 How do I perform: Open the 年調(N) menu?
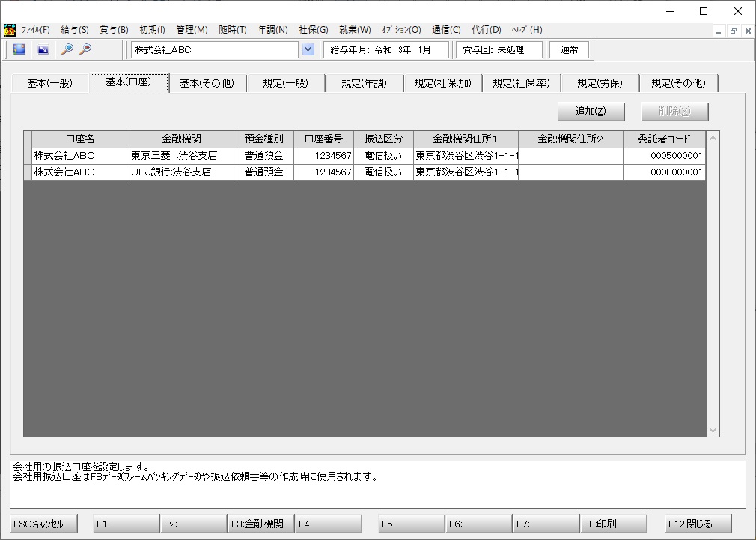(272, 31)
